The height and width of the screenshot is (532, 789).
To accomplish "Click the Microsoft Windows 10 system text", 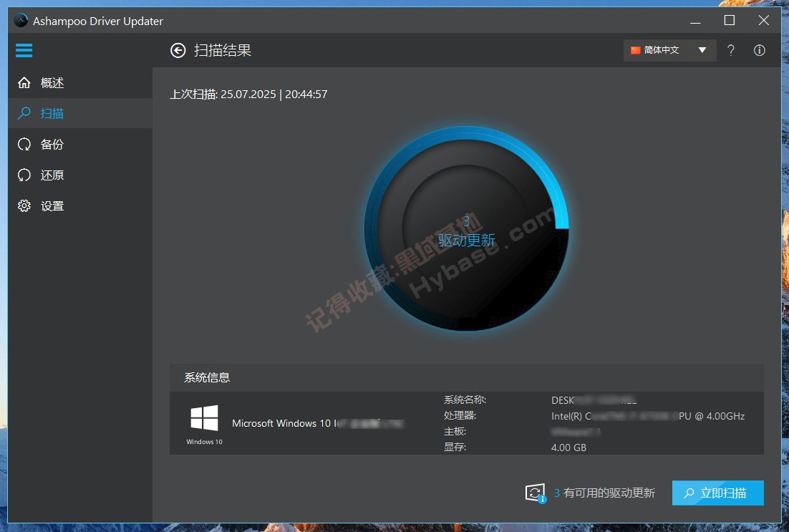I will [x=318, y=423].
